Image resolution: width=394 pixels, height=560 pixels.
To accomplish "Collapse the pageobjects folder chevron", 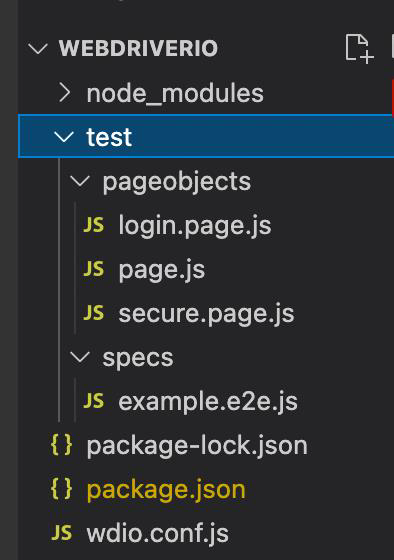I will point(80,181).
